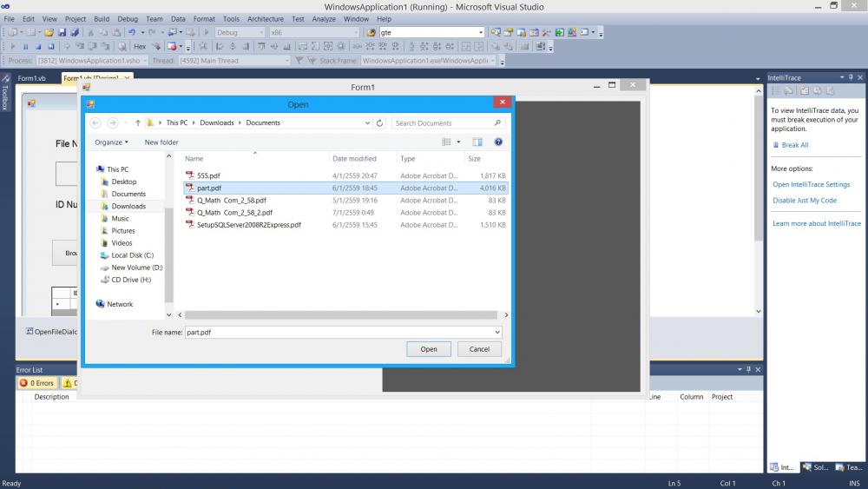Click the pin icon of IntelliTrace panel
Viewport: 868px width, 489px height.
[851, 77]
